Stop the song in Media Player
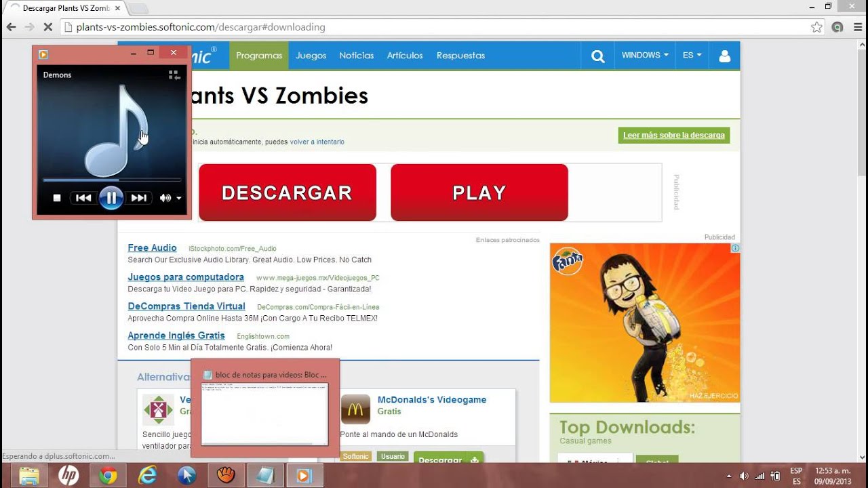Viewport: 868px width, 488px height. [x=57, y=198]
